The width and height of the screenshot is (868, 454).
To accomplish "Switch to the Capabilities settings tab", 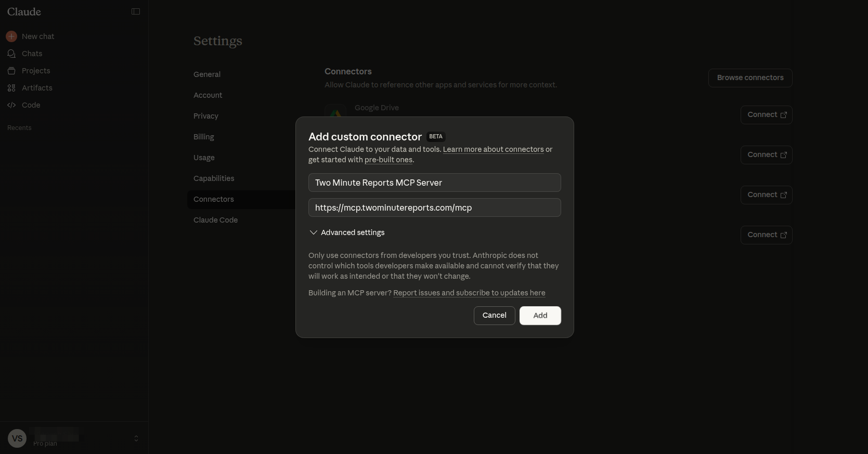I will point(214,178).
